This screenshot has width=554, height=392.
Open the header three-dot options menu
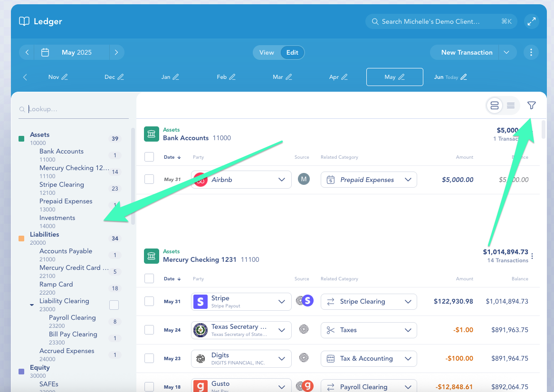531,52
